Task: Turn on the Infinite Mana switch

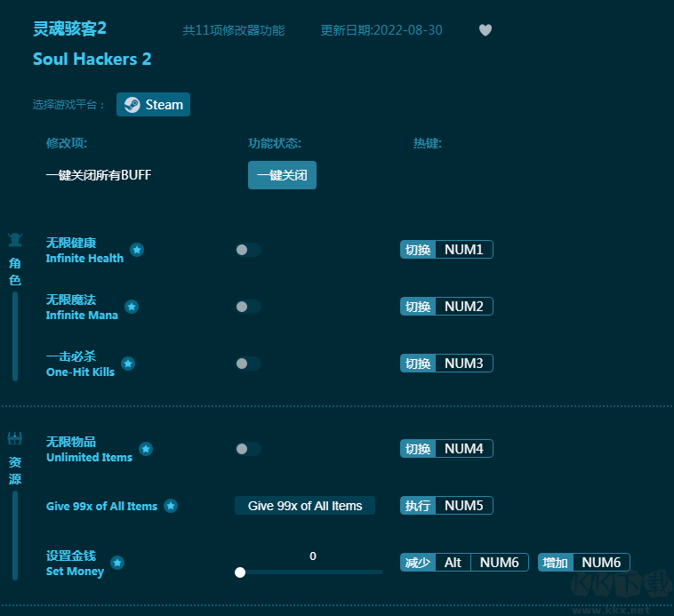Action: pos(248,307)
